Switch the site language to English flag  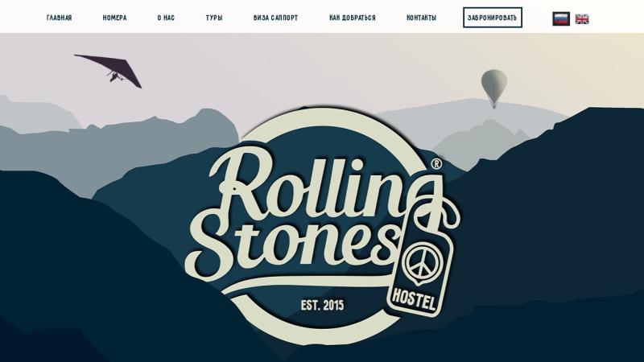click(581, 19)
